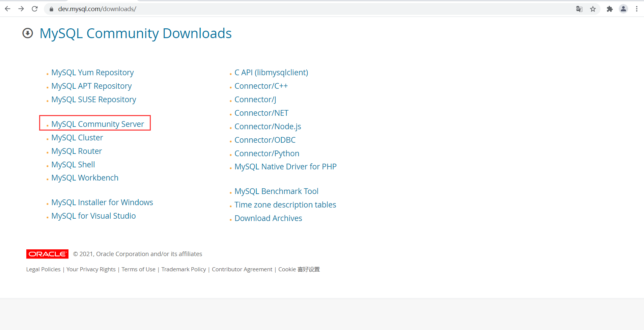Open the translate page icon
The image size is (644, 330).
579,9
